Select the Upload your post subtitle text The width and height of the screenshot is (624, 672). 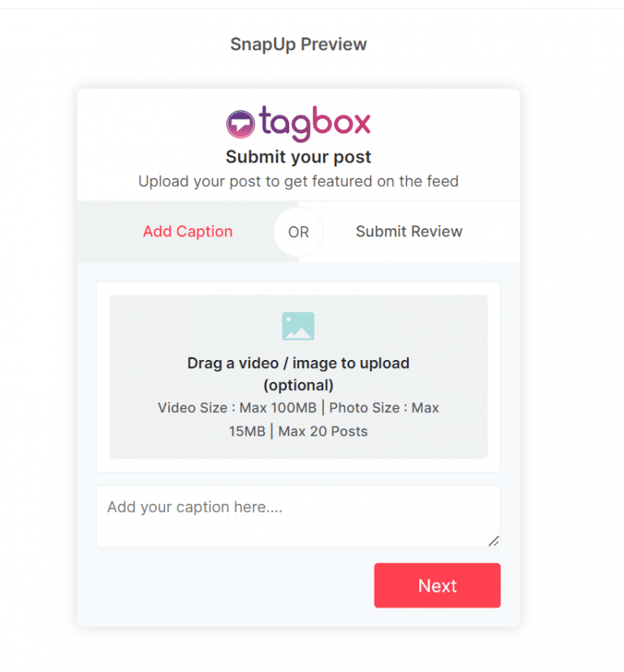pyautogui.click(x=298, y=181)
